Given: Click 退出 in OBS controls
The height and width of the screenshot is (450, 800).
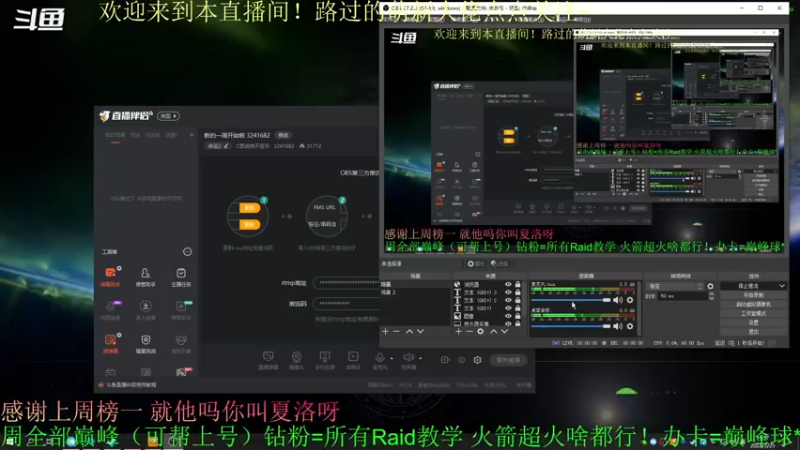Looking at the screenshot, I should (x=754, y=332).
